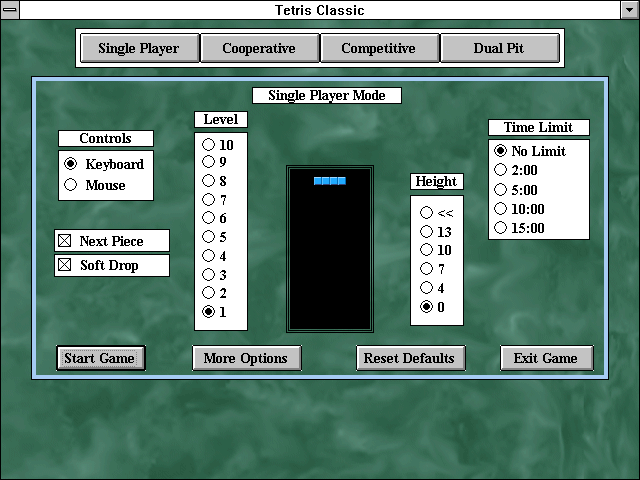
Task: Set starting Height to 0
Action: pos(432,307)
